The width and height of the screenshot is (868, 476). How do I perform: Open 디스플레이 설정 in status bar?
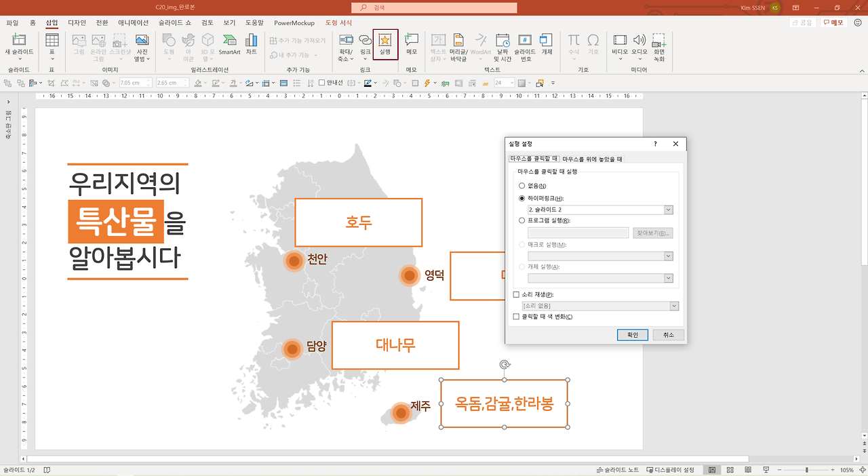(671, 470)
